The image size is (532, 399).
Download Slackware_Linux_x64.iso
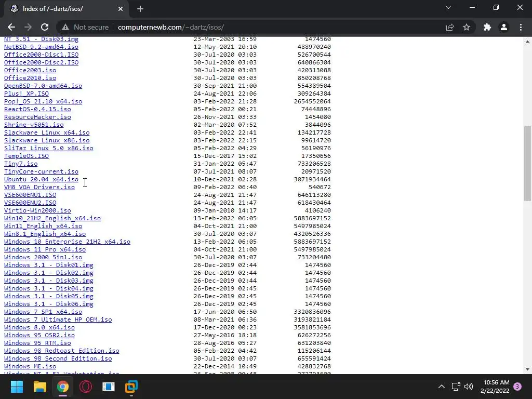[x=47, y=132]
